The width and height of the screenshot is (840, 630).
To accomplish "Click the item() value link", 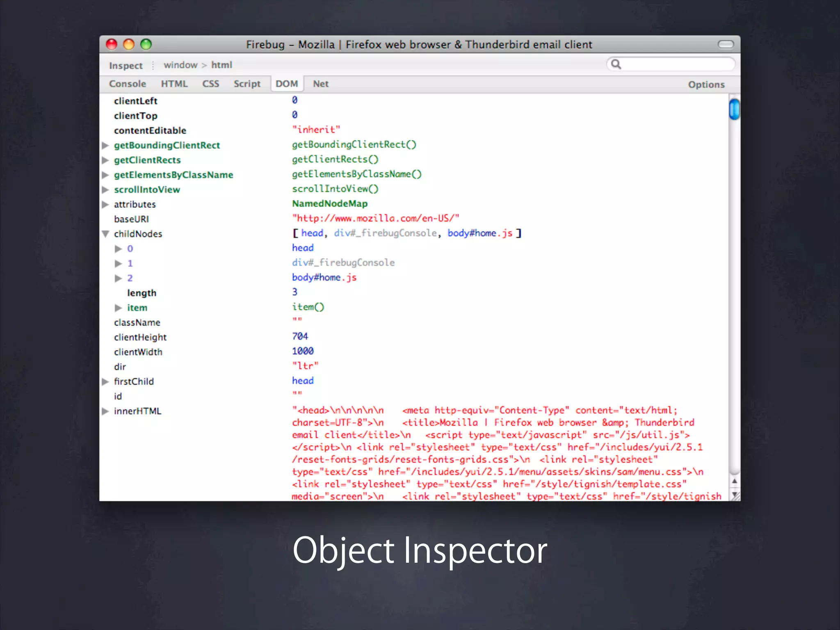I will tap(308, 307).
